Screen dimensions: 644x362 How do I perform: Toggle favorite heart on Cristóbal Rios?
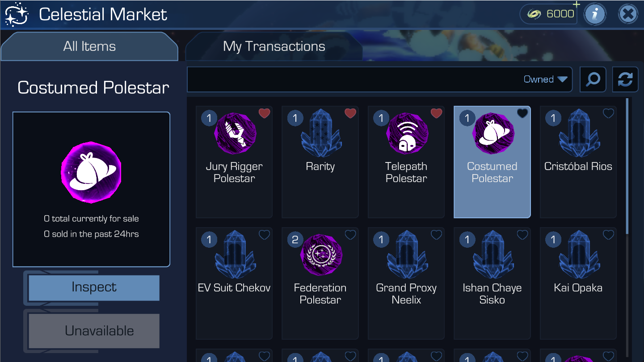coord(608,113)
